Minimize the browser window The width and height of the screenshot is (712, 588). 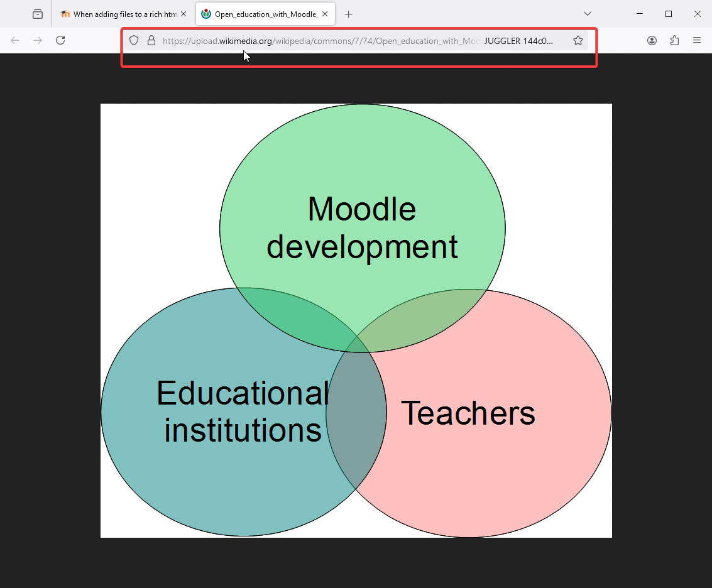[640, 14]
